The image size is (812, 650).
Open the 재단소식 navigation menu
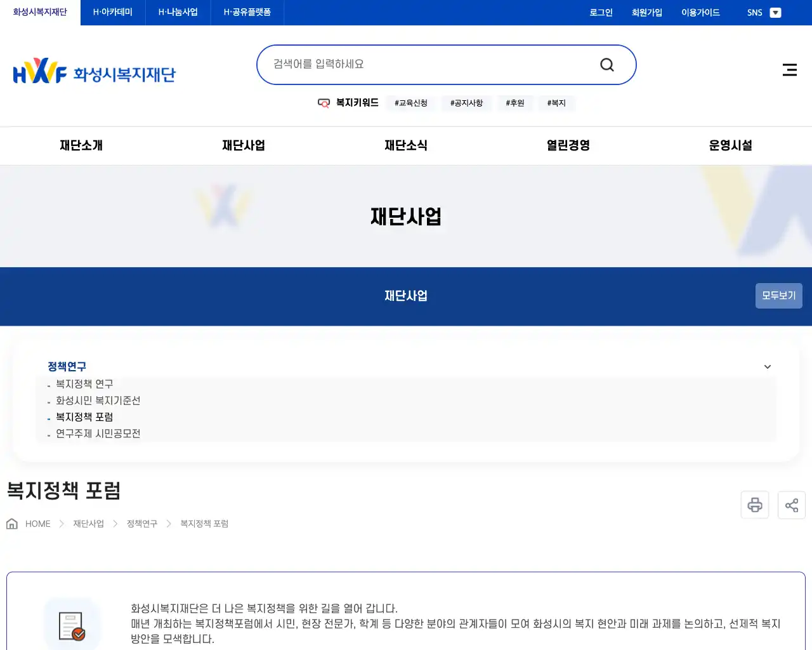point(406,145)
